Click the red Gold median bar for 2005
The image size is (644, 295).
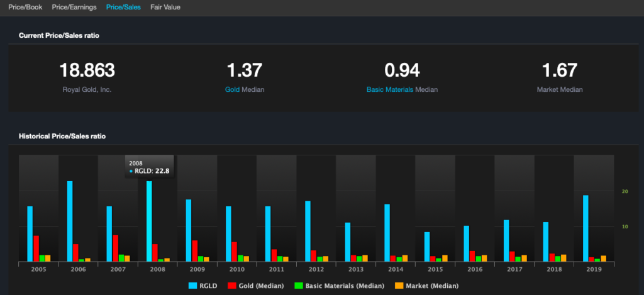36,248
